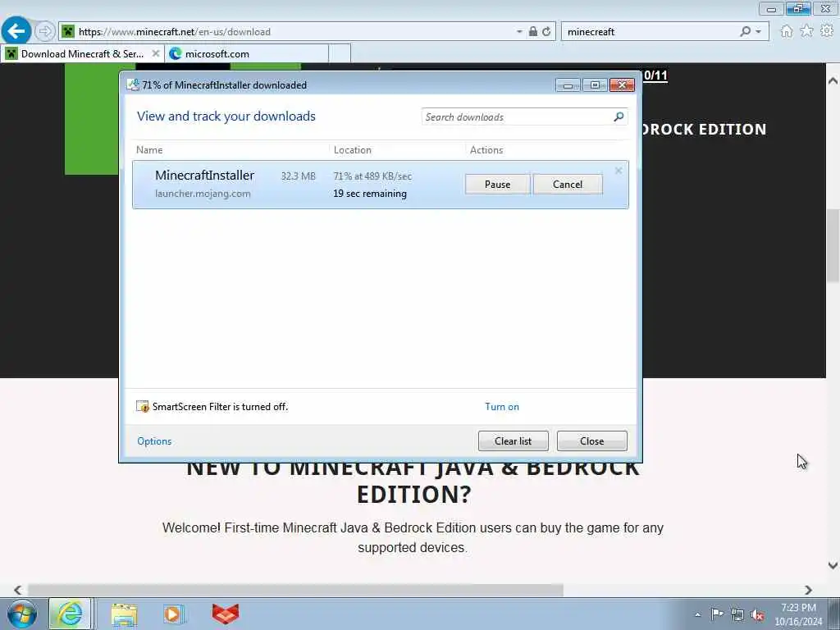Open Windows Explorer from the taskbar

pos(124,614)
